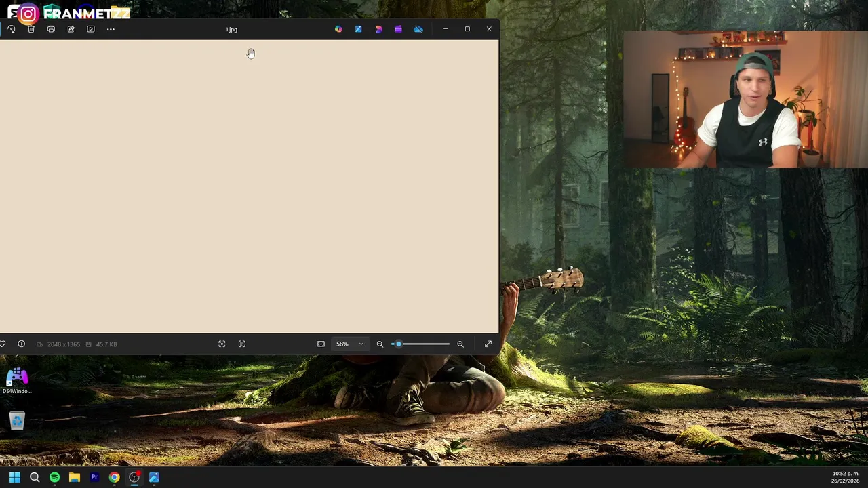Open OneDrive cloud icon in Photos
Viewport: 868px width, 488px height.
[418, 29]
